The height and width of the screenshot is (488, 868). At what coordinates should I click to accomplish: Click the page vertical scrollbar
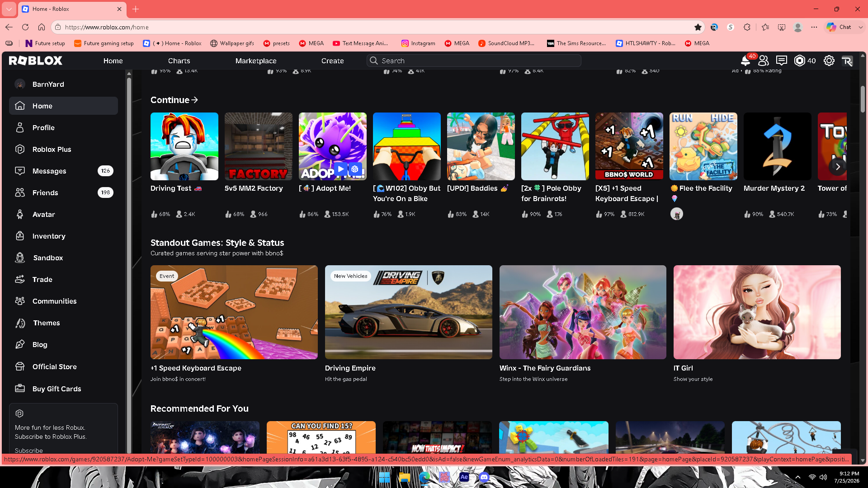[x=863, y=99]
